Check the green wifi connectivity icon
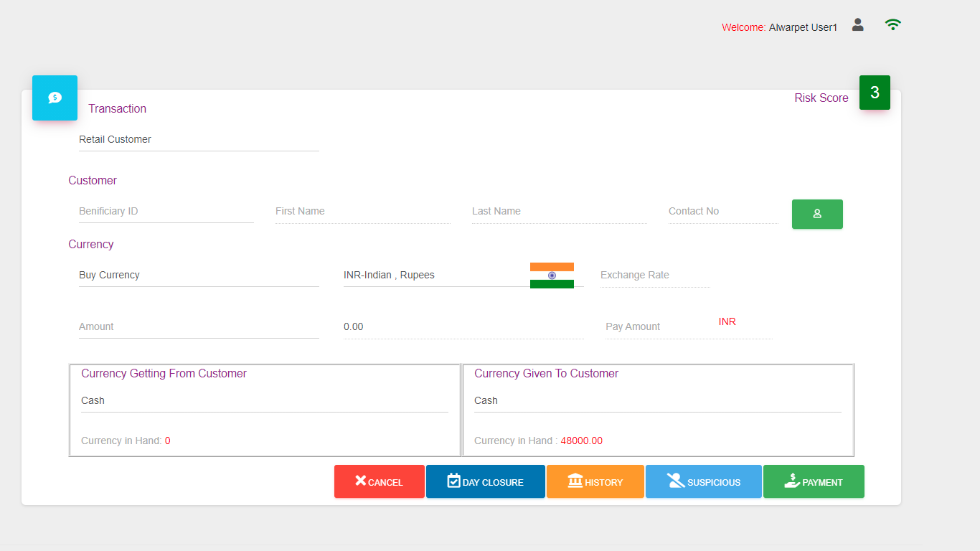This screenshot has width=980, height=551. [892, 24]
